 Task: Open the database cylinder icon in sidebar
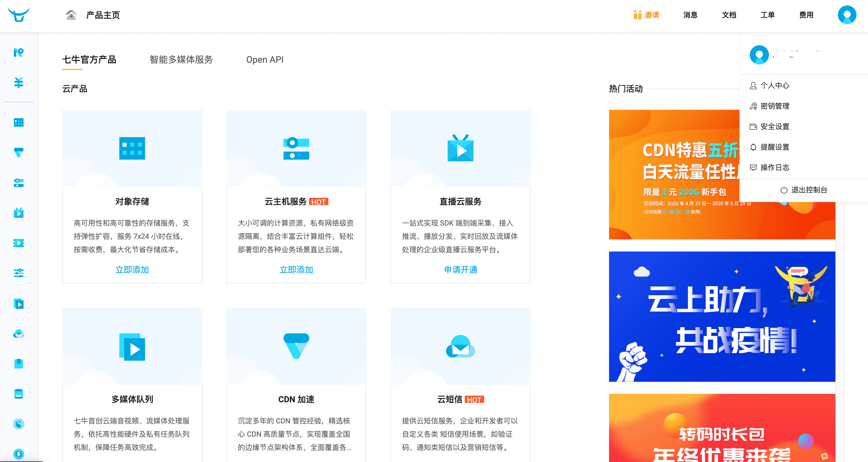[x=18, y=394]
